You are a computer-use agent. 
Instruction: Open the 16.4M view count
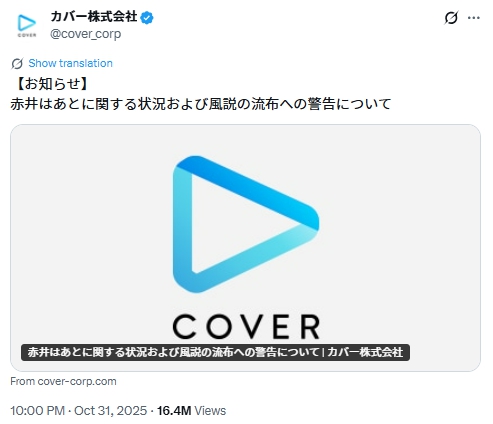[x=174, y=411]
